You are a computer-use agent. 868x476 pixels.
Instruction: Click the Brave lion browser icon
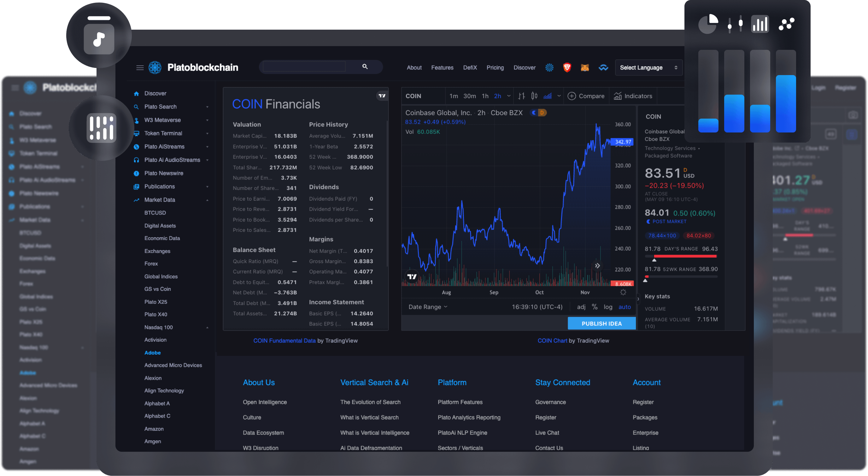[x=567, y=68]
